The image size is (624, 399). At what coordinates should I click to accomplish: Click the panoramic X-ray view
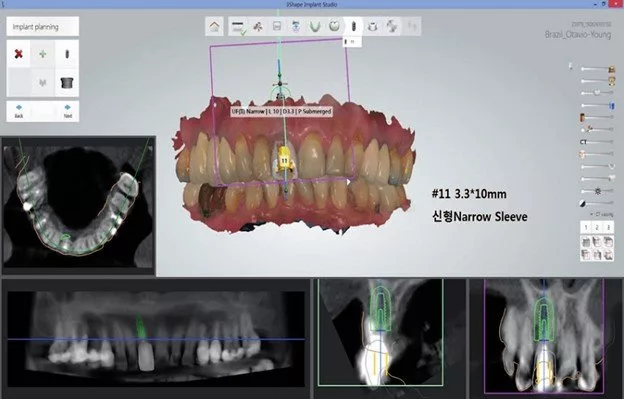click(x=156, y=338)
